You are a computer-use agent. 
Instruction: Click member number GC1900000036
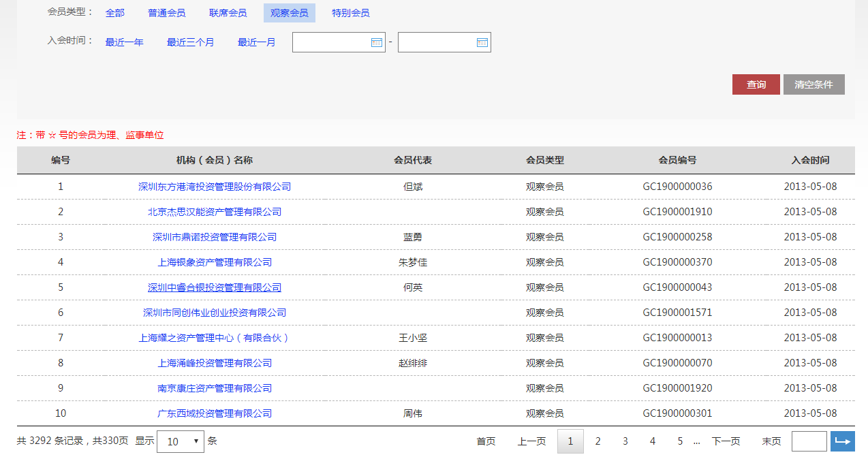pyautogui.click(x=677, y=187)
